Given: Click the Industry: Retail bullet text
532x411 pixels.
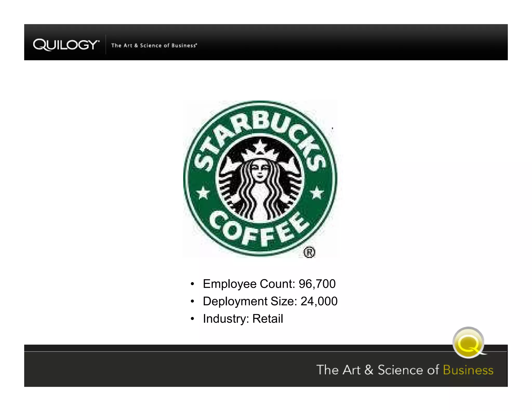Looking at the screenshot, I should pos(243,319).
